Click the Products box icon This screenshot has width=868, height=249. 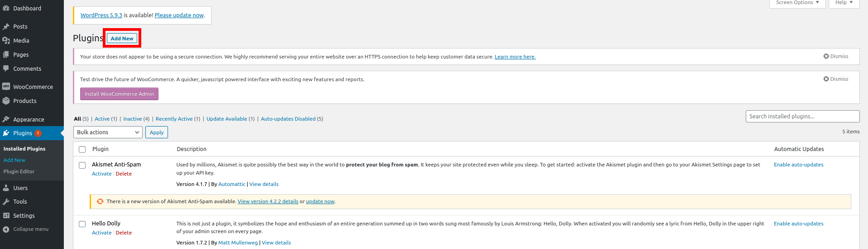(6, 101)
